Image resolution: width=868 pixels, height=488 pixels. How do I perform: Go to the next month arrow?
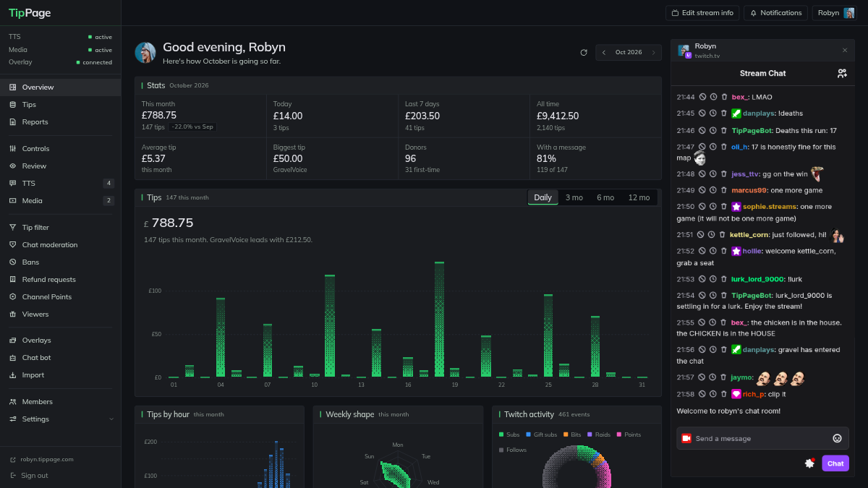click(x=654, y=53)
